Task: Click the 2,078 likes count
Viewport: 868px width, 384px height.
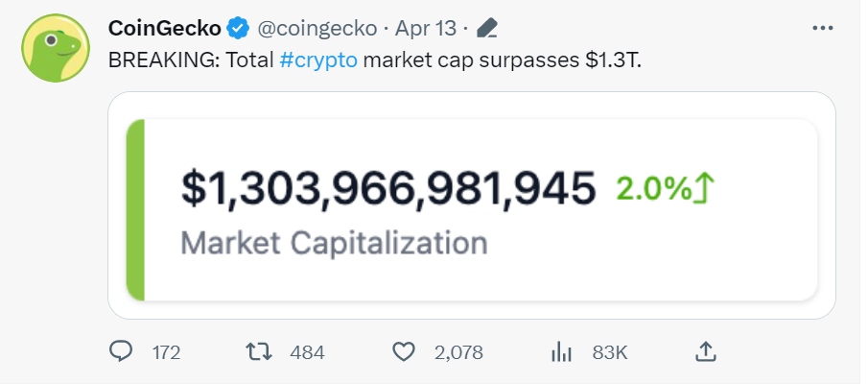Action: (x=457, y=352)
